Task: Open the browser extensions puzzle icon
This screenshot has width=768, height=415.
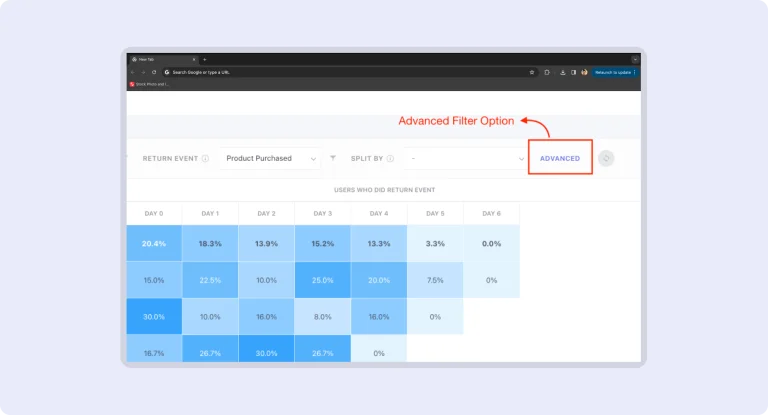Action: (x=547, y=72)
